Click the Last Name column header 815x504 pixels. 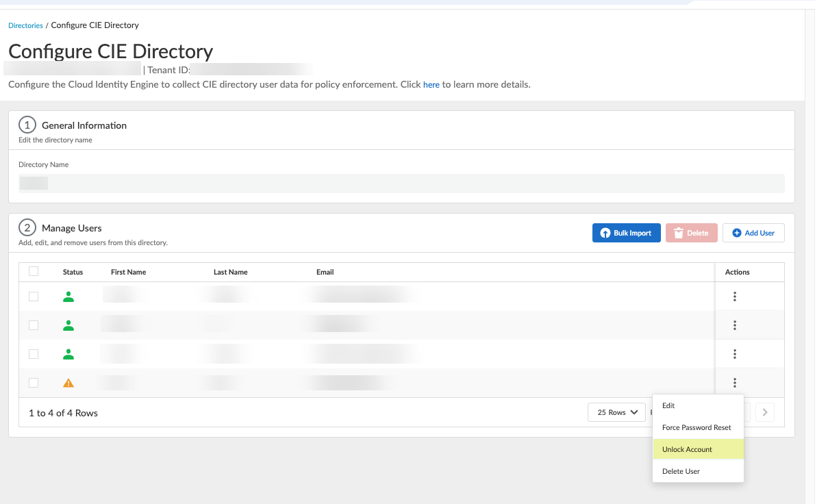tap(230, 273)
